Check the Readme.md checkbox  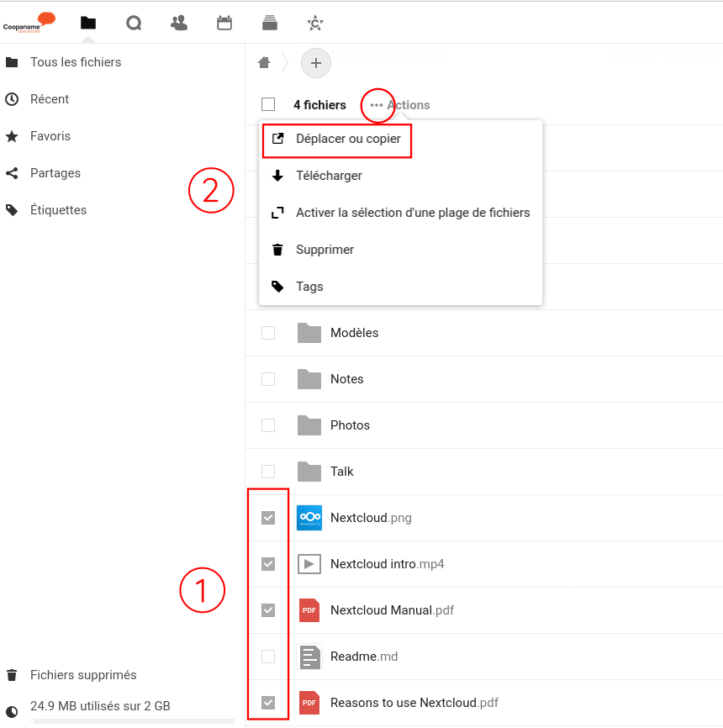[268, 657]
